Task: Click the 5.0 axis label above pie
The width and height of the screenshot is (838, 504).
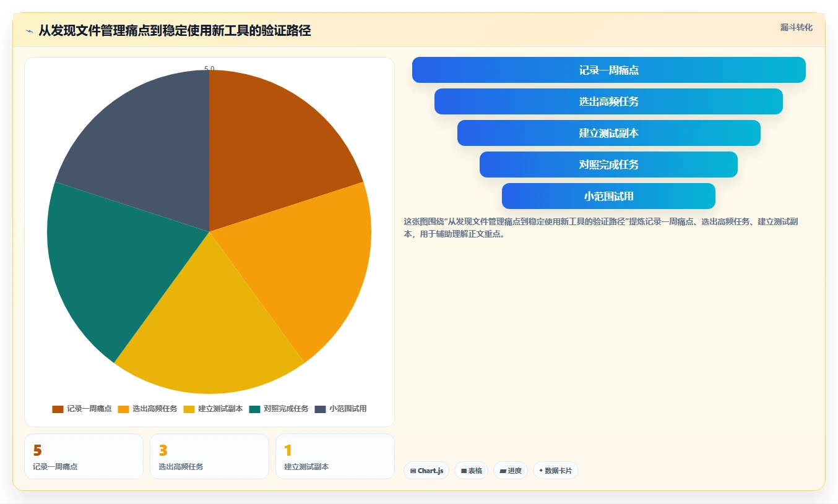Action: (x=209, y=69)
